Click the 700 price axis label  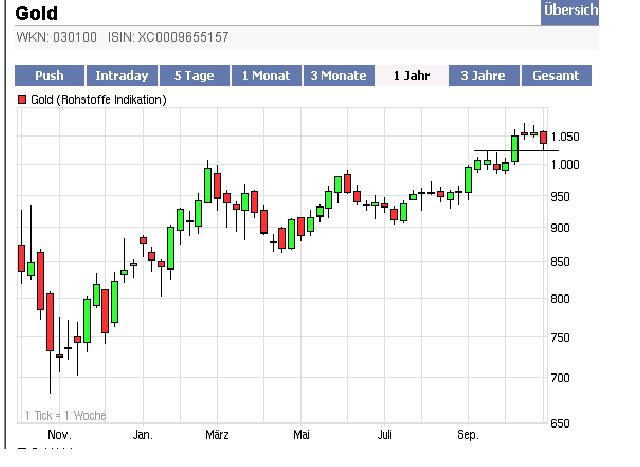pos(560,378)
